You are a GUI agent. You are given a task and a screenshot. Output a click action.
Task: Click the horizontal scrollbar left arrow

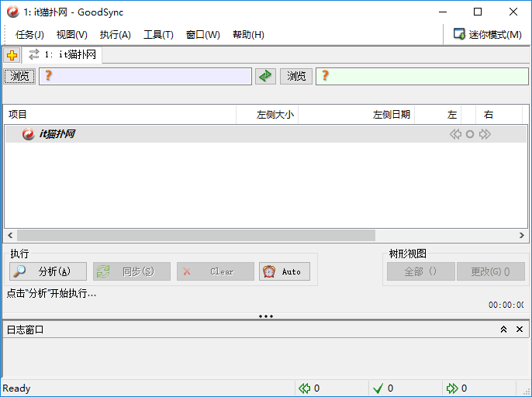click(x=10, y=235)
